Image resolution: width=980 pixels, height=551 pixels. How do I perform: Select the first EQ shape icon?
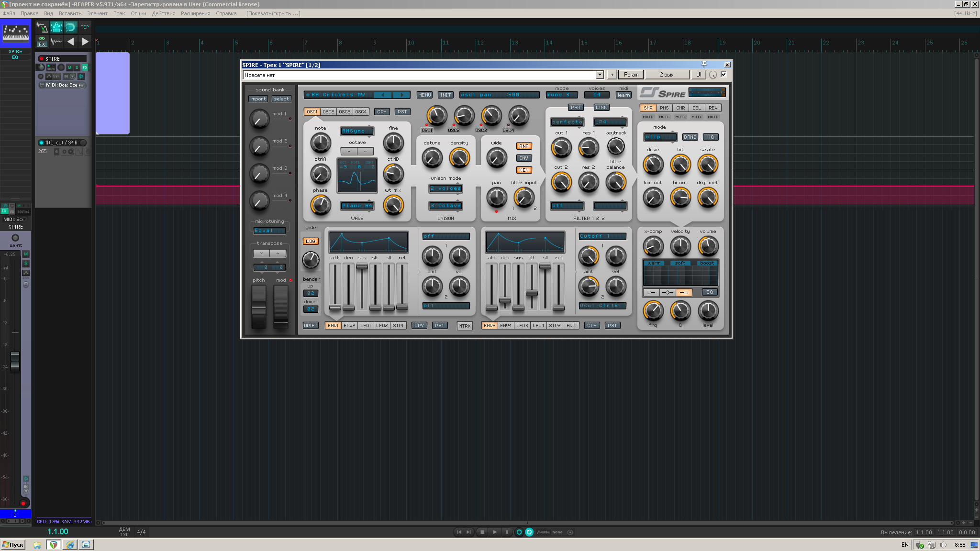pos(651,292)
